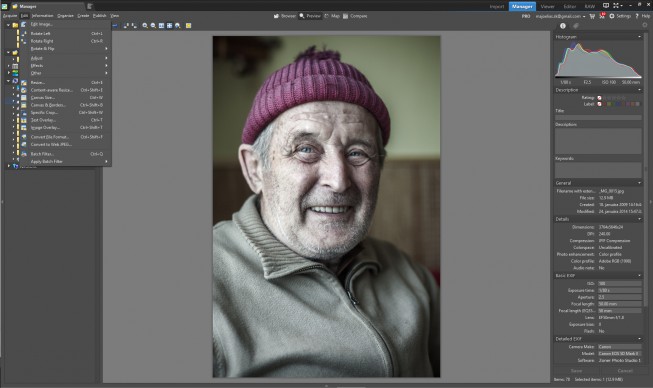Viewport: 653px width, 388px height.
Task: Select Rotate Left in the Edit menu
Action: tap(66, 33)
